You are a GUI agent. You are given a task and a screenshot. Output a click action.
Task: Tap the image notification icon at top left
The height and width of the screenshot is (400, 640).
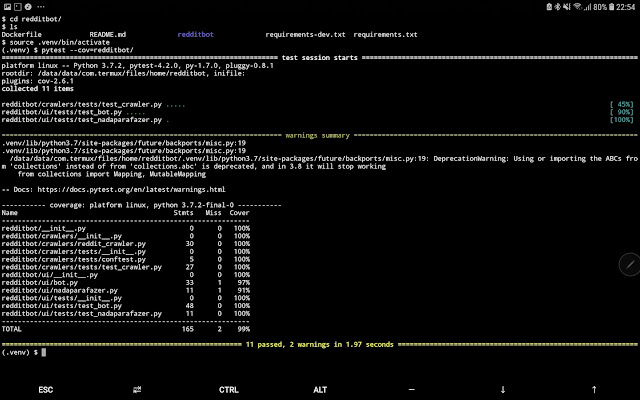tap(7, 7)
